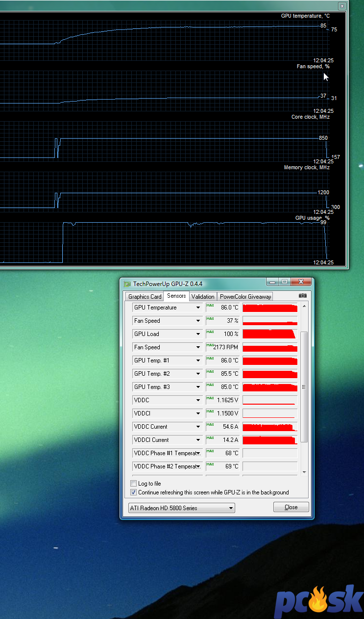Click the VDDC Phase #1 68 °C value
Screen dimensions: 364x619
(x=222, y=453)
